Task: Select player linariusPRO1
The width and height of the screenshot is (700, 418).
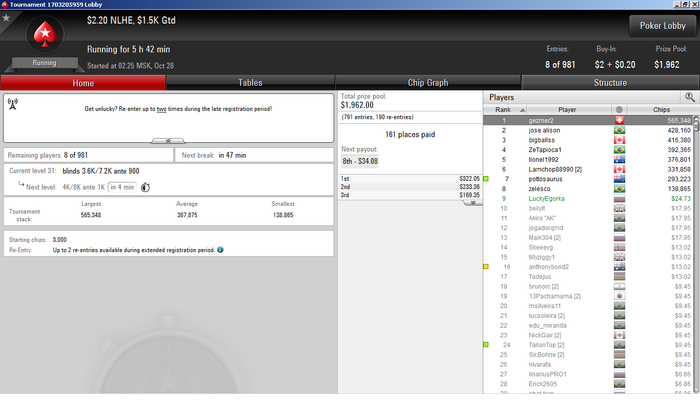Action: tap(547, 374)
